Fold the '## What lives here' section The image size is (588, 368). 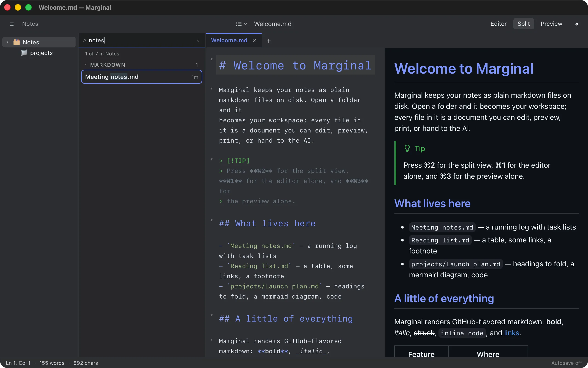pos(211,220)
